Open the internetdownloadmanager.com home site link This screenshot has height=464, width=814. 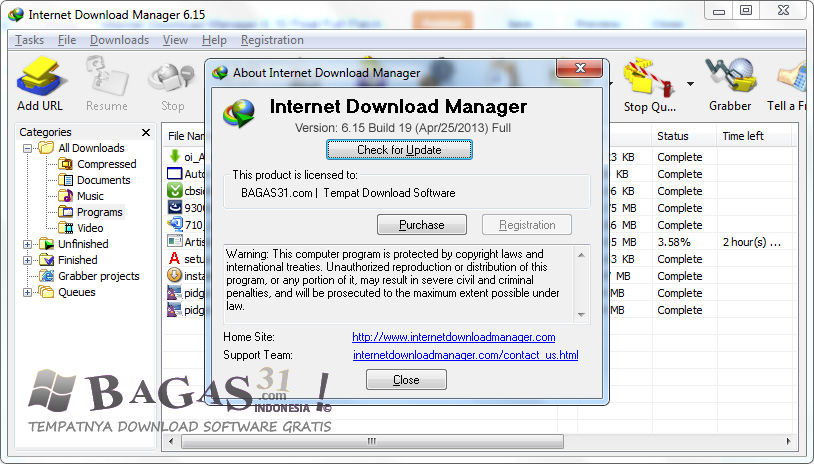[x=454, y=337]
